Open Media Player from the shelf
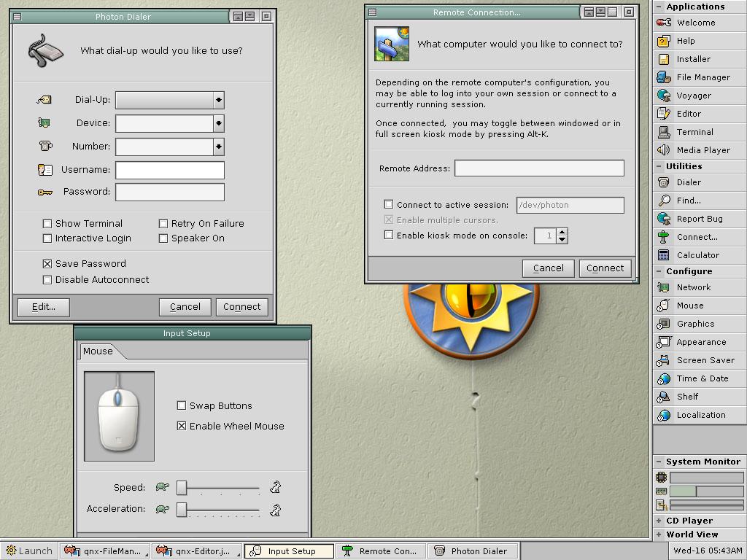747x560 pixels. (664, 150)
